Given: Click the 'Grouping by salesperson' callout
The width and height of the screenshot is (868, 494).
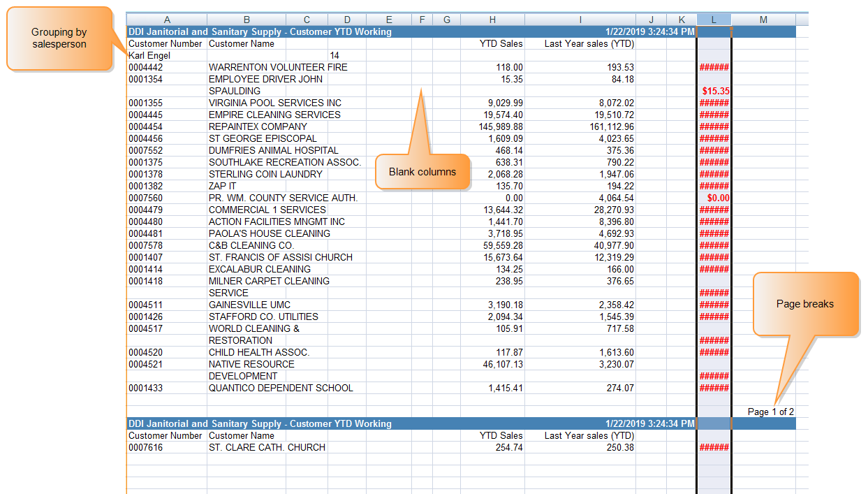Looking at the screenshot, I should click(59, 37).
